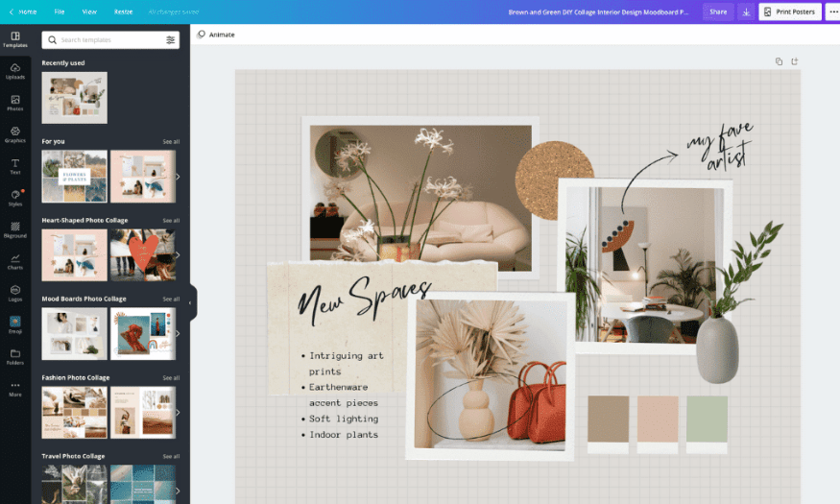Open the Emoji panel
840x504 pixels.
coord(15,325)
